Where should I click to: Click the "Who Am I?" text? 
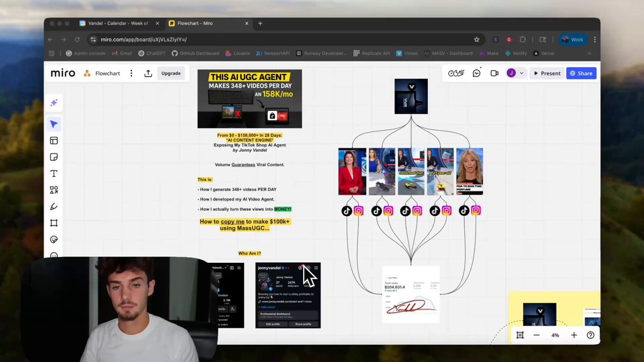250,253
